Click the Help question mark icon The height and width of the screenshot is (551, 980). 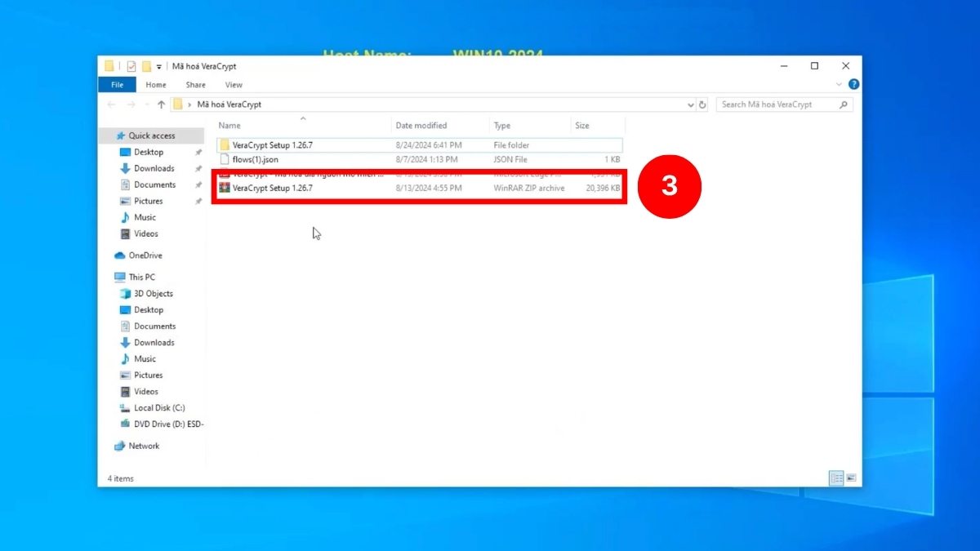tap(853, 84)
